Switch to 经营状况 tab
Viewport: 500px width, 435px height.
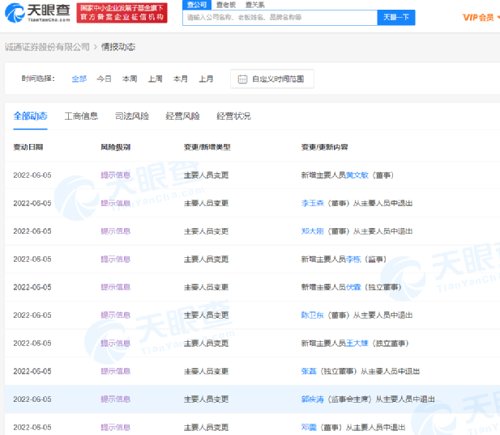point(233,116)
